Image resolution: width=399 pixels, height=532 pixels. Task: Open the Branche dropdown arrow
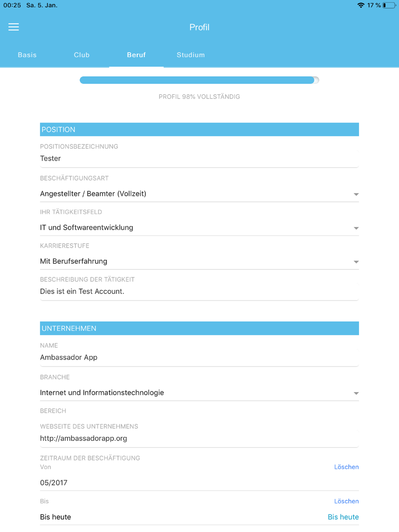pyautogui.click(x=356, y=393)
